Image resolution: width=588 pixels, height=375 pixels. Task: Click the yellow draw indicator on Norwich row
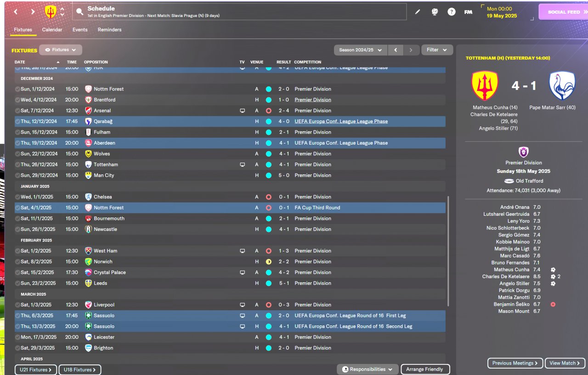269,262
